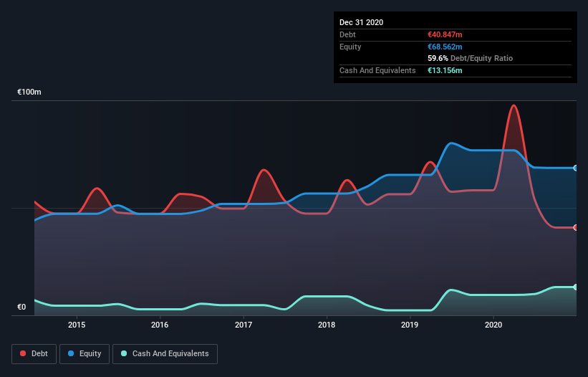This screenshot has width=588, height=377.
Task: Click the Equity row label in tooltip
Action: (x=350, y=47)
